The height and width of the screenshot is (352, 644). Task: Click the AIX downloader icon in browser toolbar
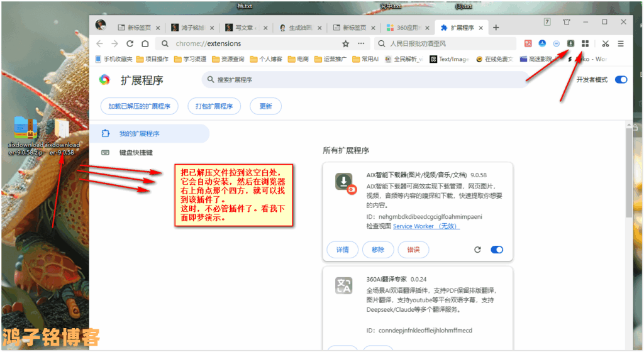pos(571,43)
